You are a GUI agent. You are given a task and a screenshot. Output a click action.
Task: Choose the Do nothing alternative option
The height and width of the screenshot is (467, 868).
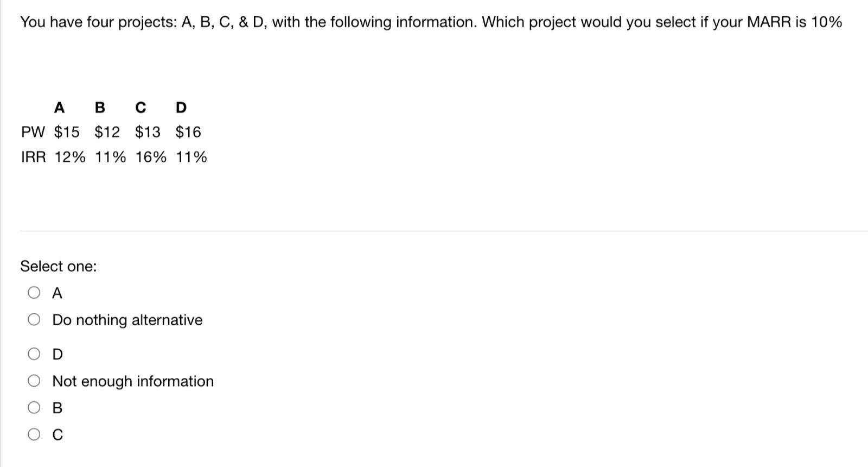pyautogui.click(x=34, y=320)
